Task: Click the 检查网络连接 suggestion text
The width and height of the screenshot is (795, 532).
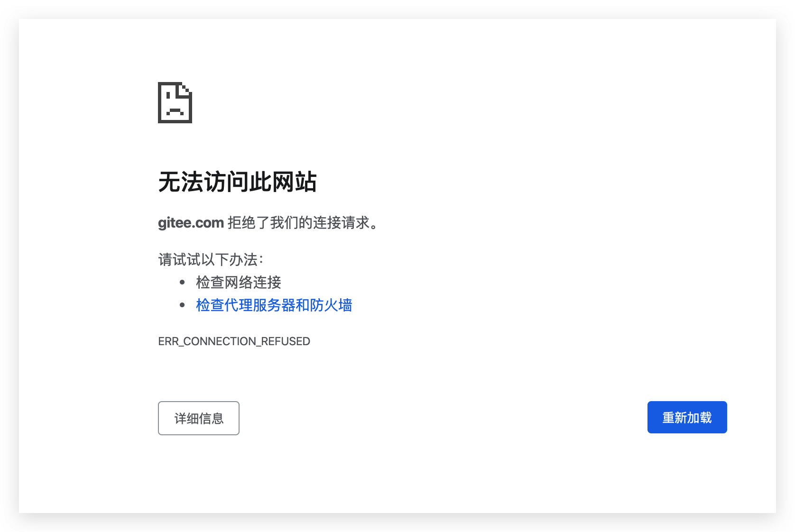Action: click(239, 282)
